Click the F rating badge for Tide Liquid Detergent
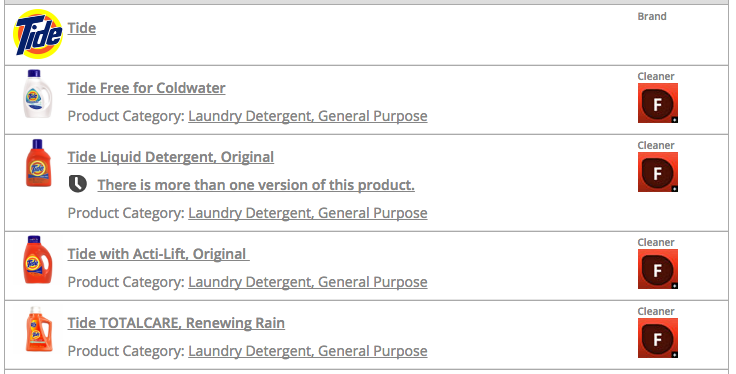Screen dimensions: 736x374 click(658, 172)
